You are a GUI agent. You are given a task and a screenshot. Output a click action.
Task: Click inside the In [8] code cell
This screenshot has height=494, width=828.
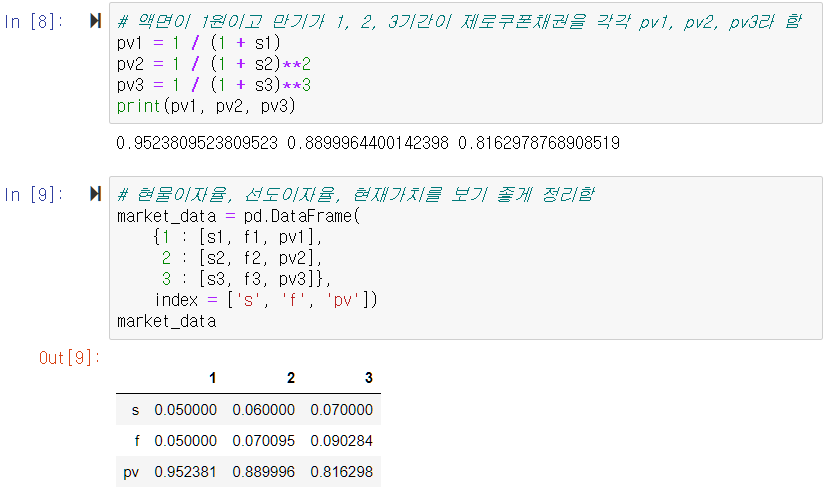[x=466, y=63]
